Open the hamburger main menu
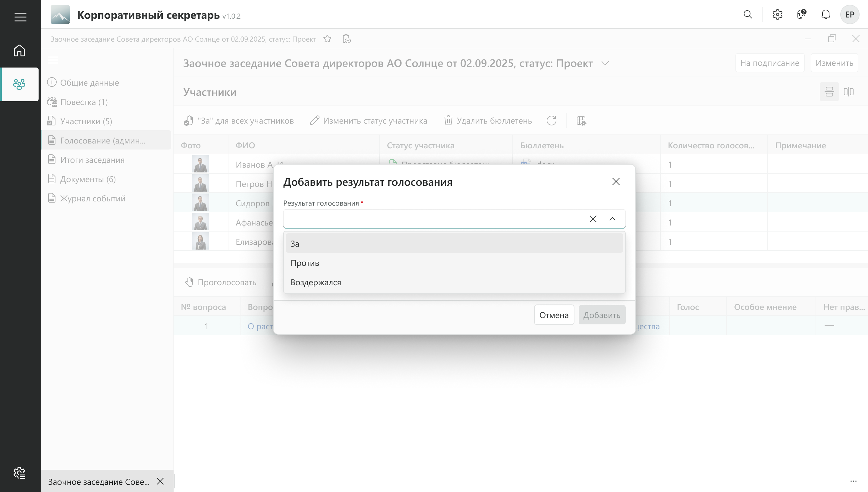Image resolution: width=868 pixels, height=492 pixels. 20,17
